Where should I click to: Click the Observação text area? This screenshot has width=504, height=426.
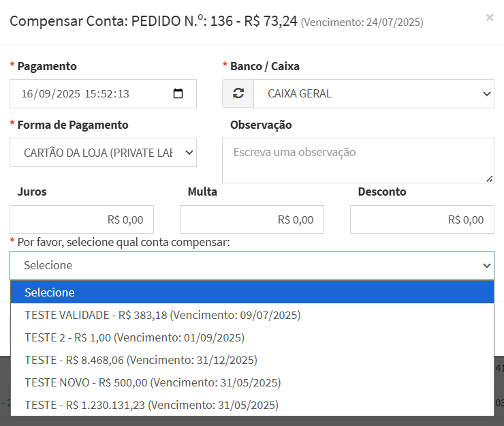[358, 160]
